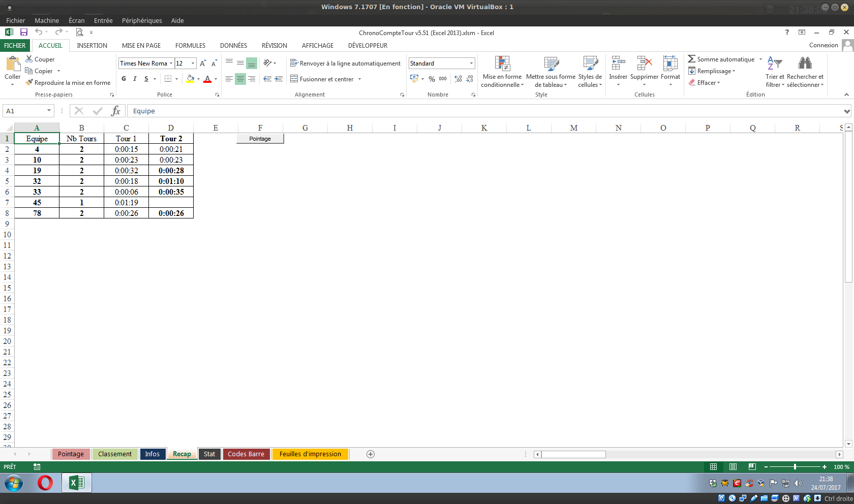Toggle bold formatting G button
This screenshot has height=504, width=854.
point(124,79)
